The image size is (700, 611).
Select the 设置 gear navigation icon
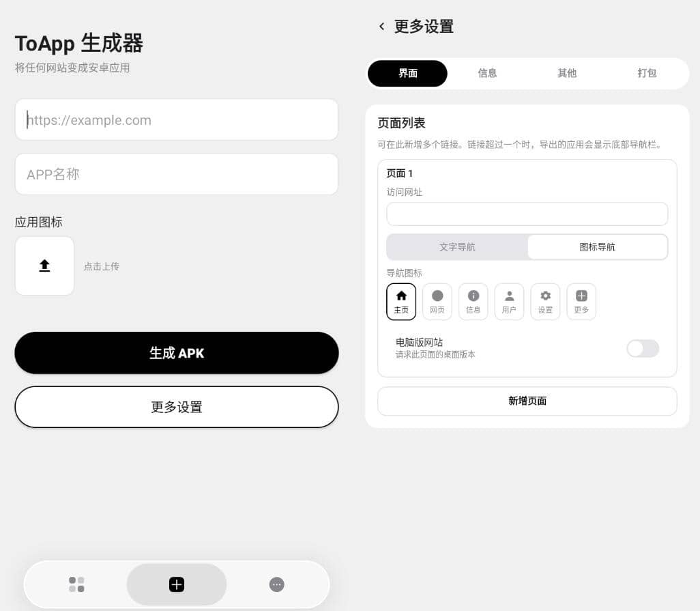545,301
